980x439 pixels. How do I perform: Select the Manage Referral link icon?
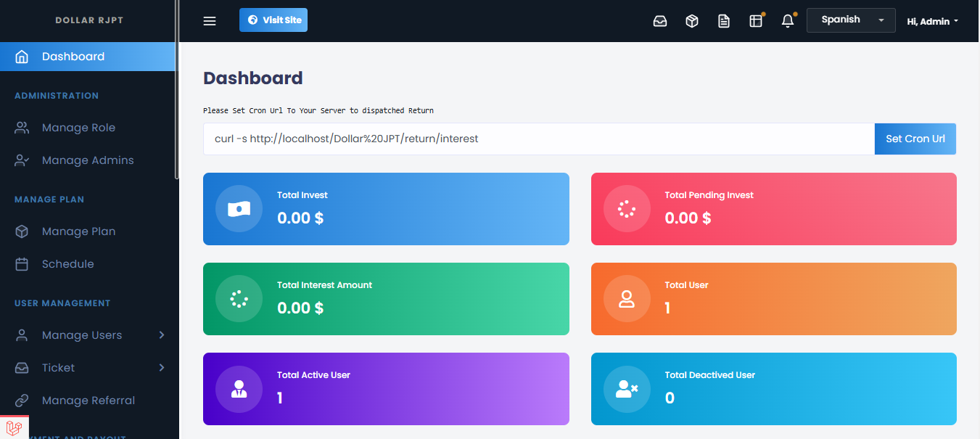21,400
